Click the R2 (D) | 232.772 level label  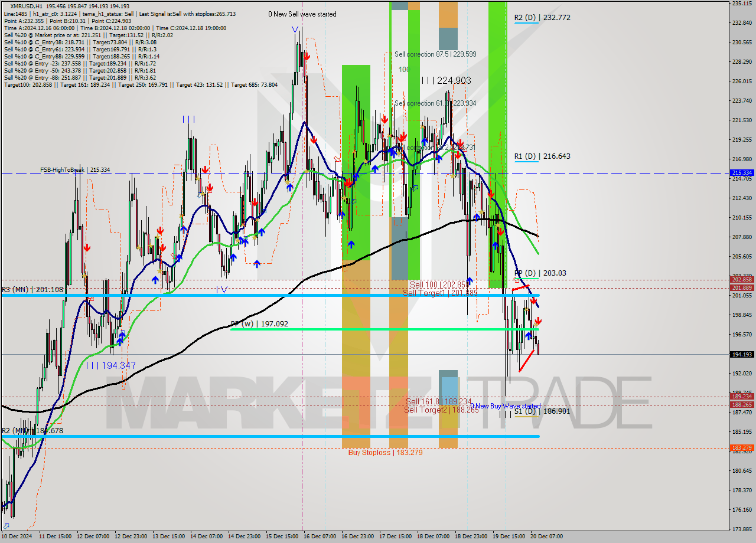click(542, 18)
